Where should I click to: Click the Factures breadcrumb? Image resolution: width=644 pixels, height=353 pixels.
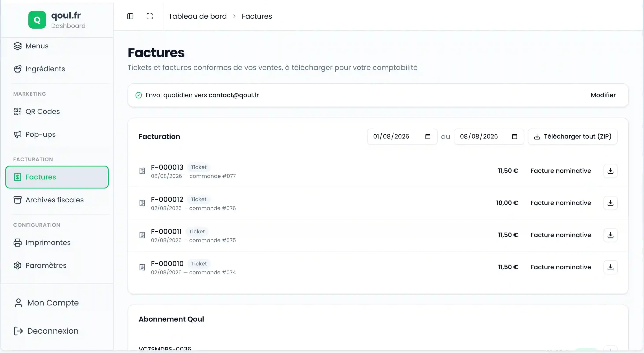pyautogui.click(x=257, y=16)
